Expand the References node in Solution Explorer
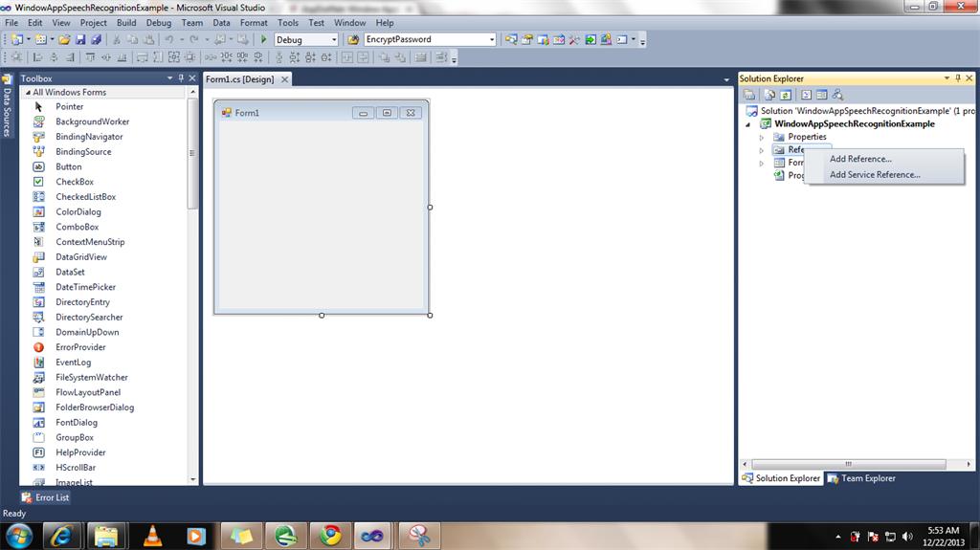The width and height of the screenshot is (980, 550). pyautogui.click(x=761, y=150)
